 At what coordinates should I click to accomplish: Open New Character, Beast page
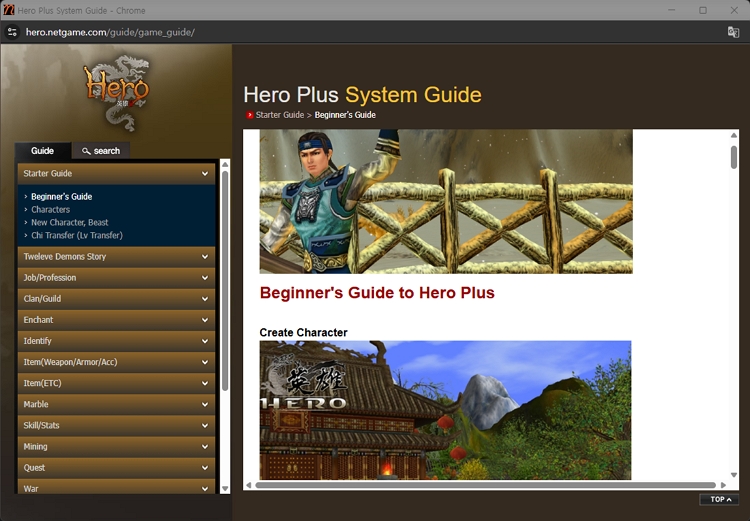[x=70, y=222]
